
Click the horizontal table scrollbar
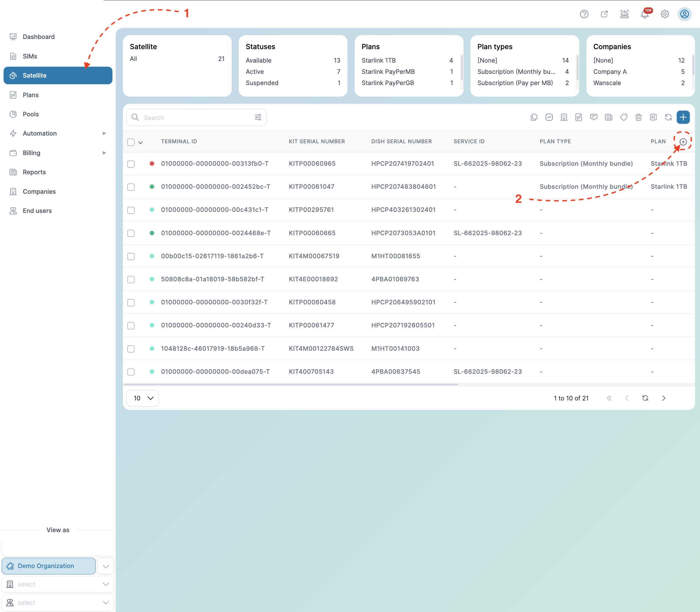(291, 384)
